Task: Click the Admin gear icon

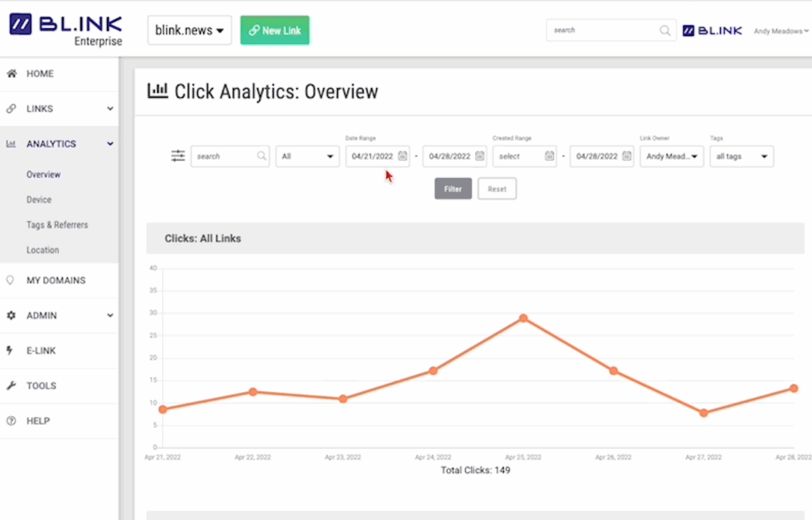Action: point(11,316)
